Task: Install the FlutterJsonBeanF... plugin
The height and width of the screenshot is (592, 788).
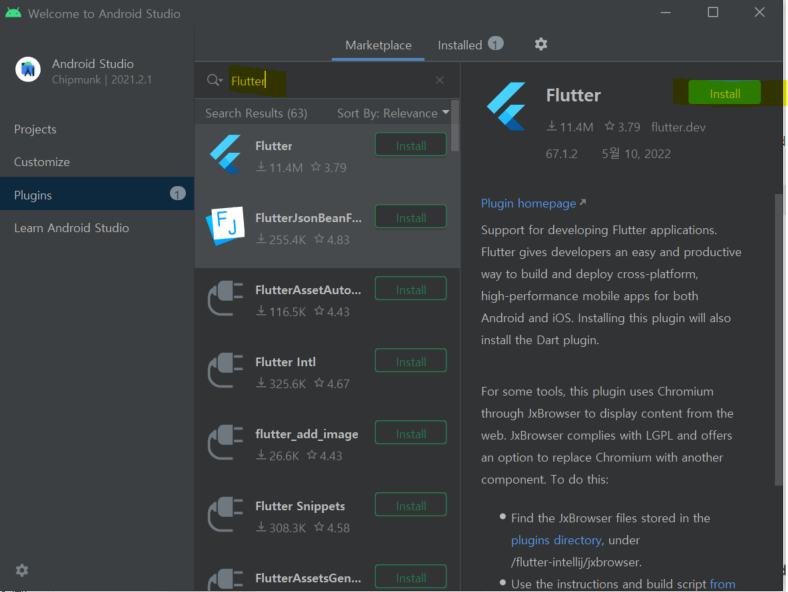Action: coord(411,217)
